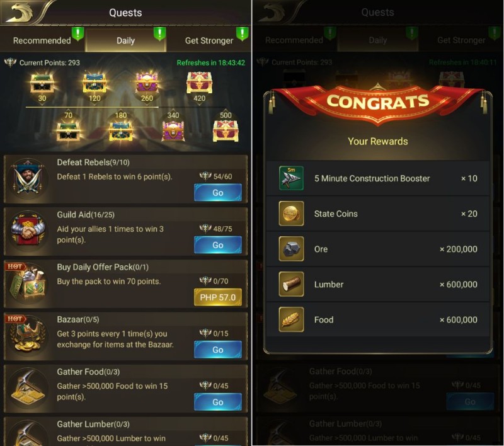Open the 180-point blue chest

point(120,131)
